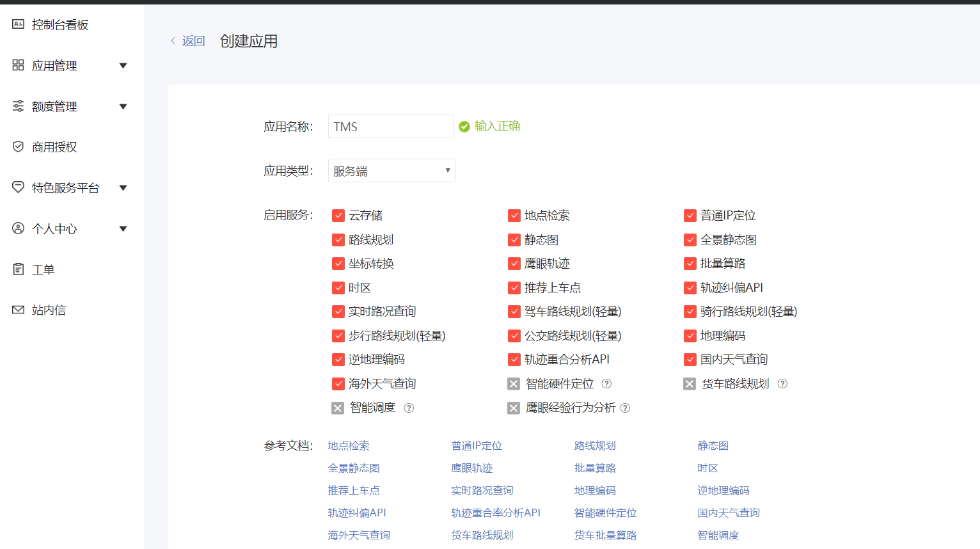Open 货车批量算路 reference link
The height and width of the screenshot is (549, 980).
[606, 535]
